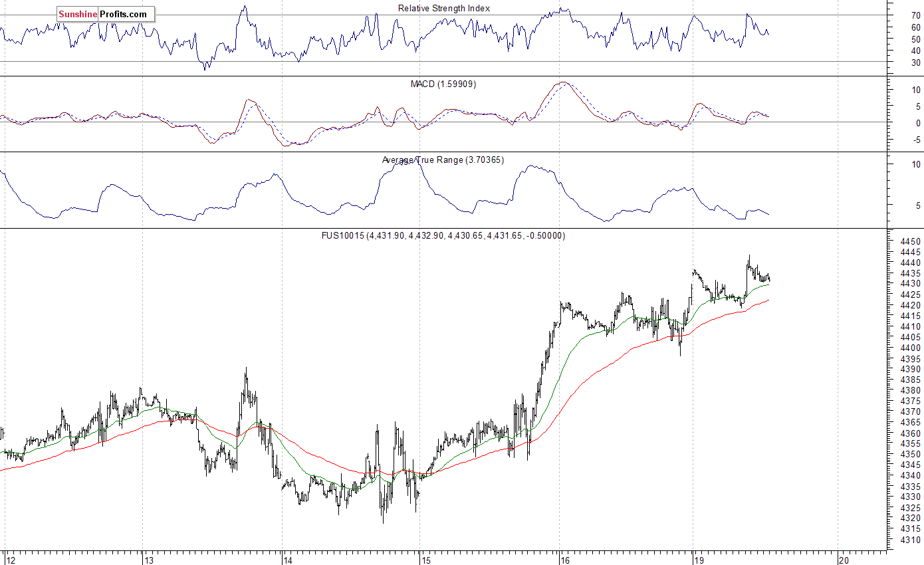Click the date label 20 on time axis
Viewport: 924px width, 565px height.
(844, 560)
